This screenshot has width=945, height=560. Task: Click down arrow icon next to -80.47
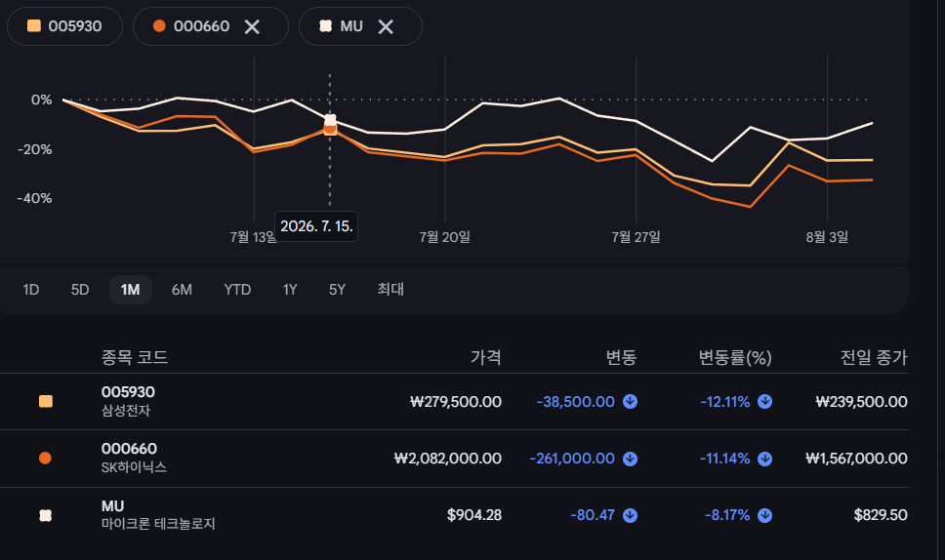click(x=630, y=515)
